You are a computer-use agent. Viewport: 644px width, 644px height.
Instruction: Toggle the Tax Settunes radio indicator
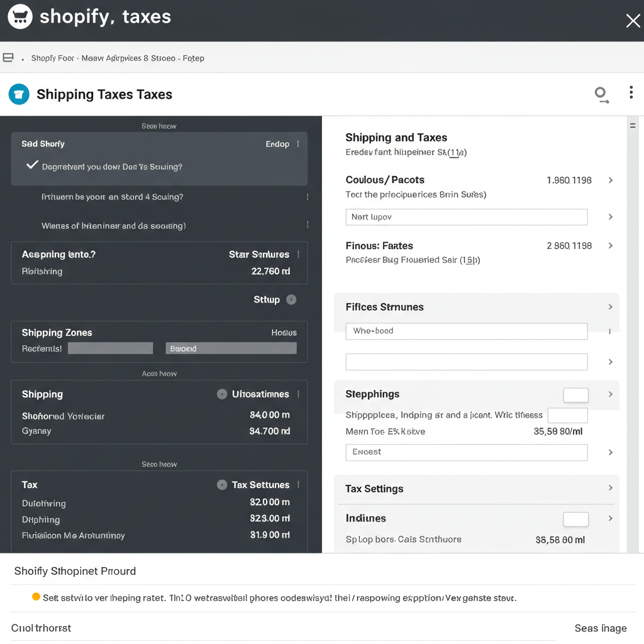[x=222, y=485]
